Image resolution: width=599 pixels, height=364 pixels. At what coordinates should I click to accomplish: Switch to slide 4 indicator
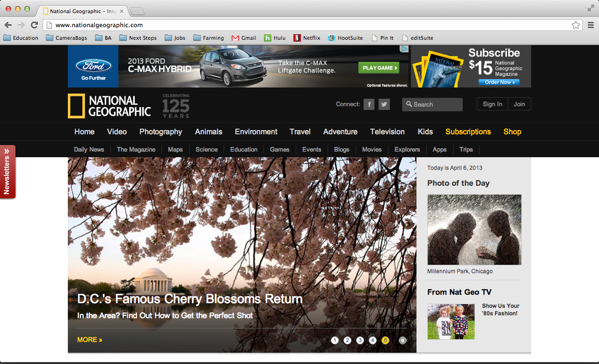click(373, 340)
